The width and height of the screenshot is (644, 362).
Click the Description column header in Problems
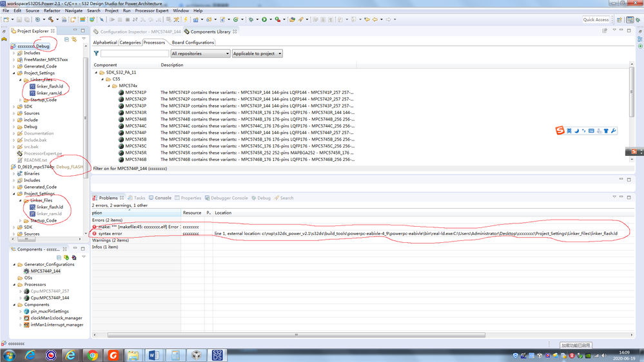coord(136,213)
